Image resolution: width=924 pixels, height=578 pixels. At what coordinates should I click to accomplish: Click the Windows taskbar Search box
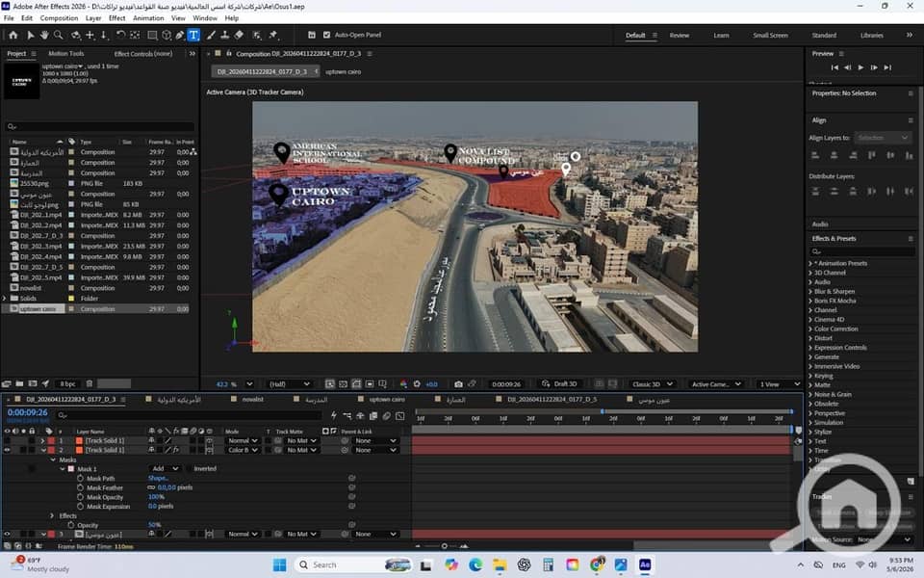tap(353, 565)
